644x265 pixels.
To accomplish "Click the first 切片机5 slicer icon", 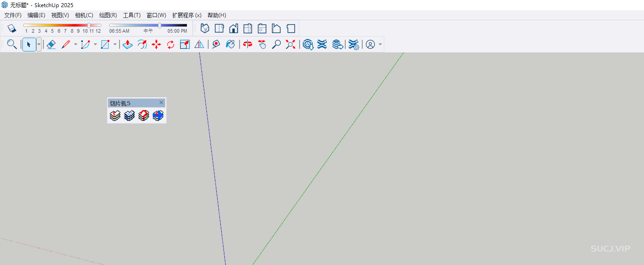I will coord(115,115).
